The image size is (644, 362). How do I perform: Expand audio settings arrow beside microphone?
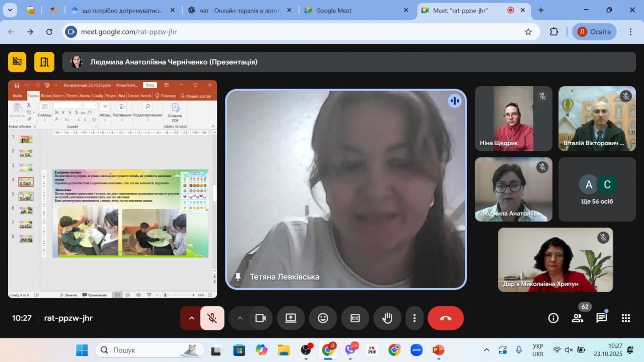coord(191,318)
